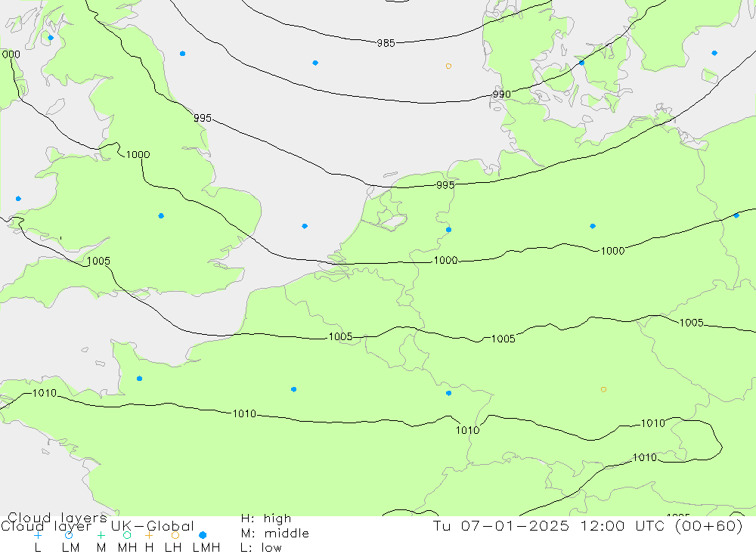
Task: Select the blue cloud marker over Sweden
Action: 714,53
